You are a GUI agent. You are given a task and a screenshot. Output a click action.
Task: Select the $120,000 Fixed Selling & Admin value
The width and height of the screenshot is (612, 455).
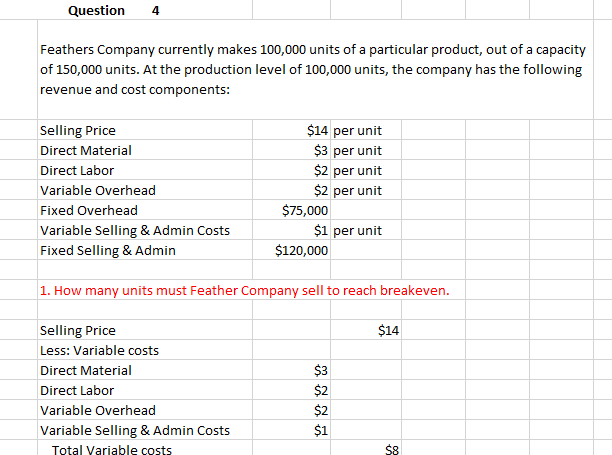(x=301, y=251)
